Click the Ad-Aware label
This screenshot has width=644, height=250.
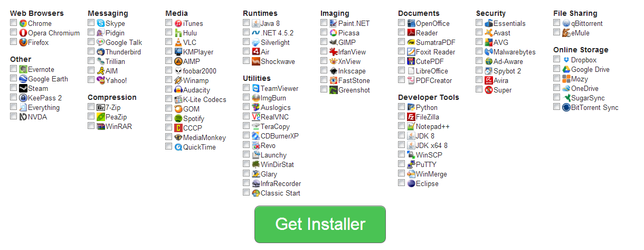508,61
